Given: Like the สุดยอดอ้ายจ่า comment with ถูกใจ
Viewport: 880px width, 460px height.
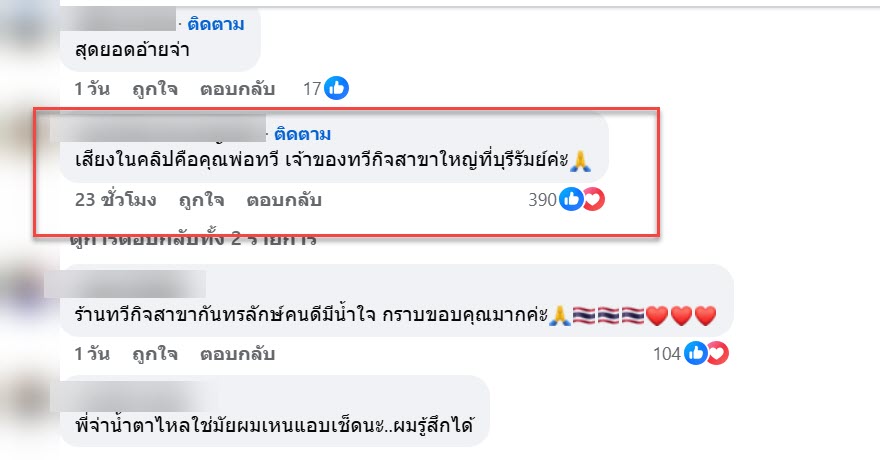Looking at the screenshot, I should 155,89.
